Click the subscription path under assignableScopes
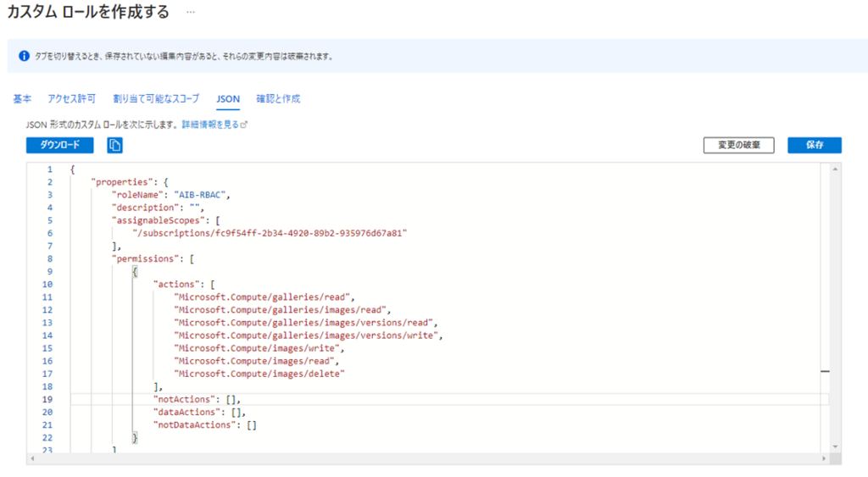 point(270,232)
